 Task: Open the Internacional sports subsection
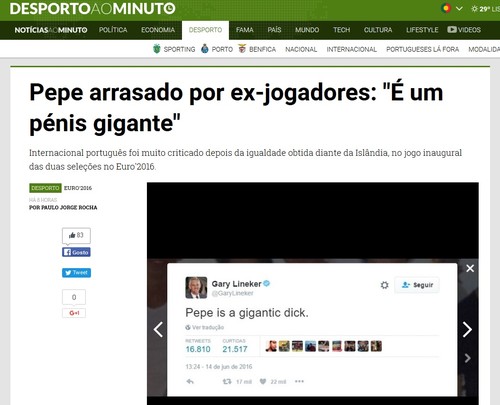(x=352, y=49)
